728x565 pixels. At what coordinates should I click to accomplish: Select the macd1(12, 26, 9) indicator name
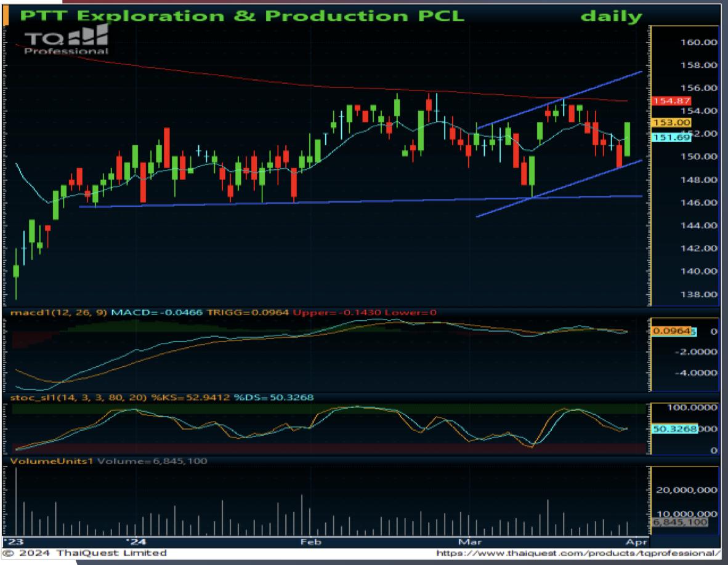tap(59, 313)
